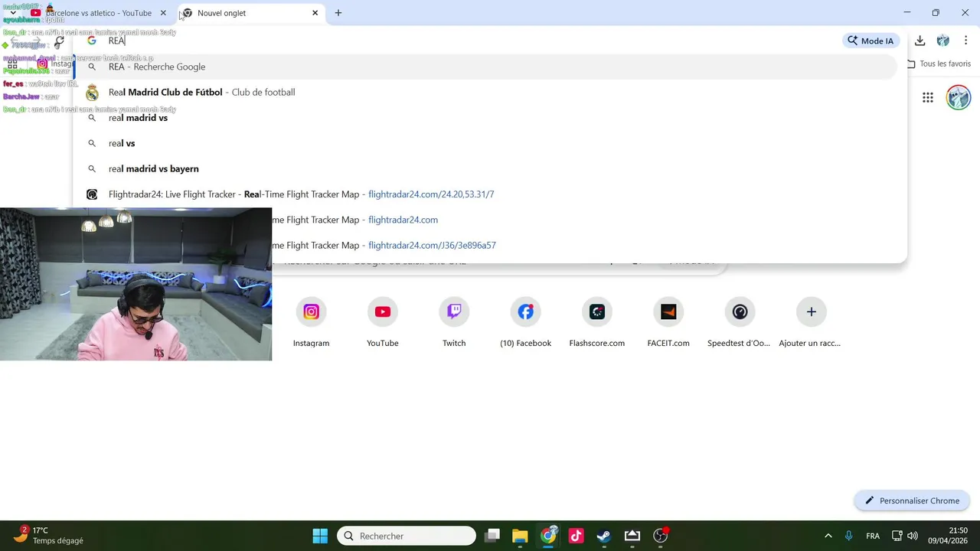The image size is (980, 551).
Task: Click the Personnaliser Chrome button
Action: click(912, 500)
